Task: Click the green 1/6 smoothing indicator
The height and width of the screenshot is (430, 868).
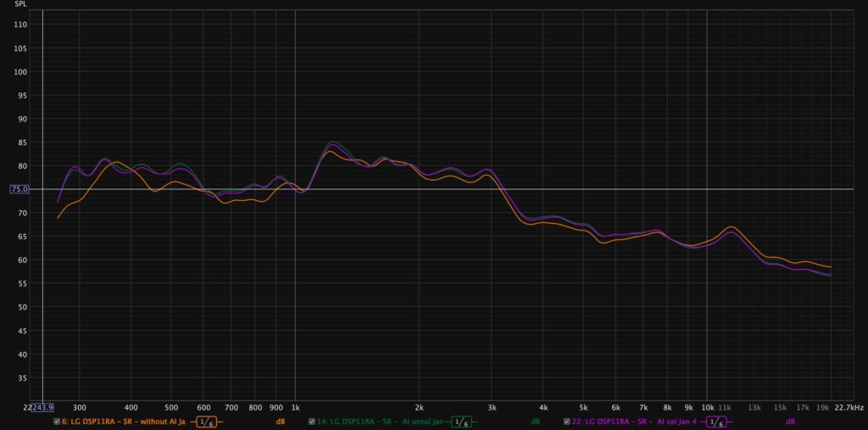Action: point(461,422)
